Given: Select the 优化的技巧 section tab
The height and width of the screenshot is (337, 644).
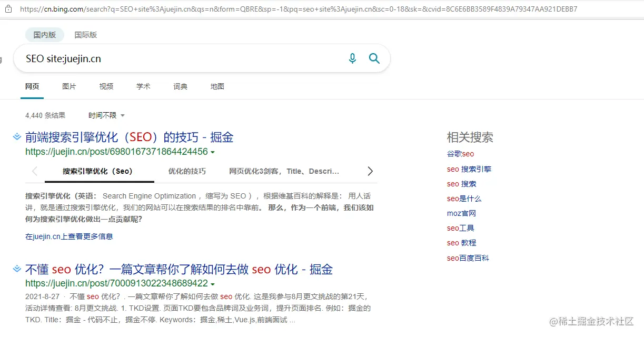Looking at the screenshot, I should pos(187,171).
